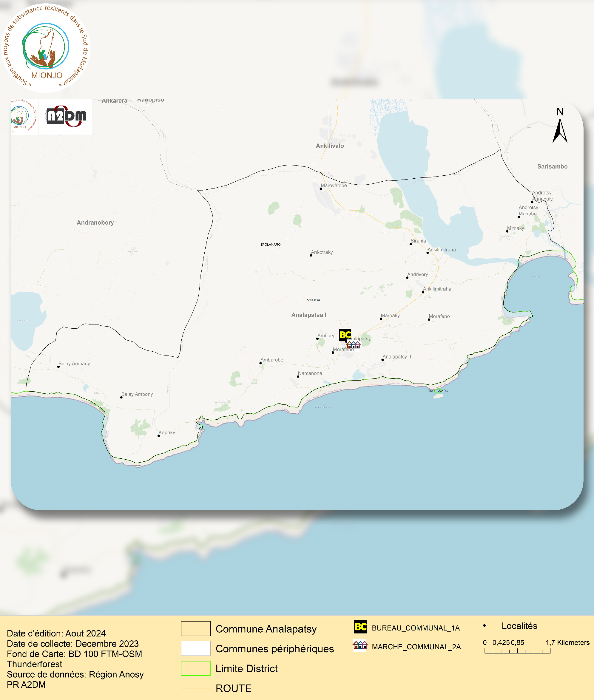Click the marché communal houses marker on map
The width and height of the screenshot is (594, 700).
[x=353, y=344]
